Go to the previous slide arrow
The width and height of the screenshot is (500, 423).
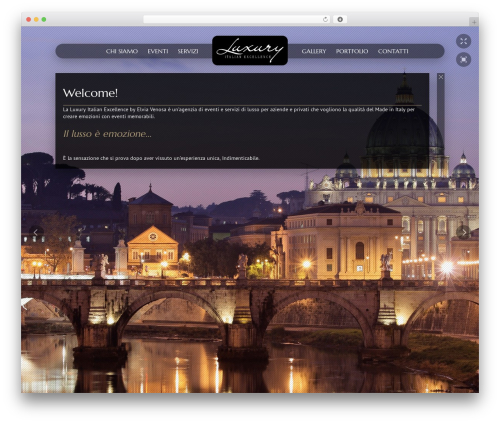pos(36,232)
